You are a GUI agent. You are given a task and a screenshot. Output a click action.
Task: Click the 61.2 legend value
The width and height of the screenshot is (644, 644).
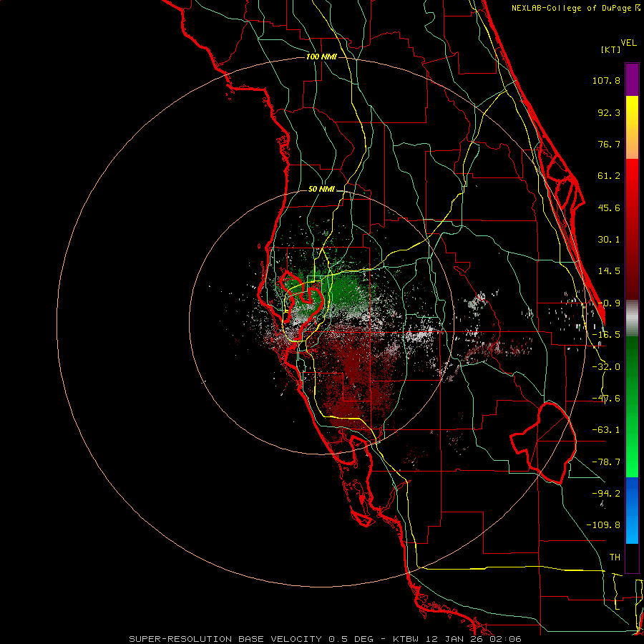(x=609, y=176)
